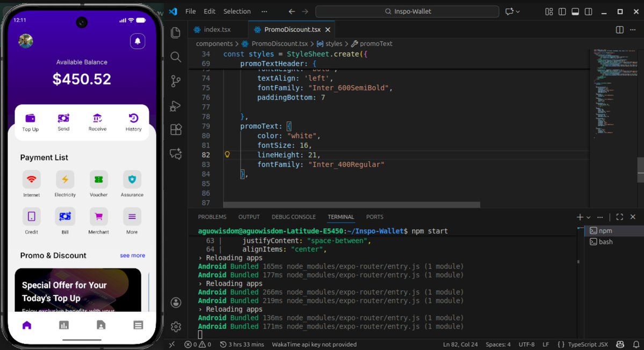Image resolution: width=644 pixels, height=350 pixels.
Task: Toggle the Primary Side Bar layout button
Action: [x=562, y=11]
